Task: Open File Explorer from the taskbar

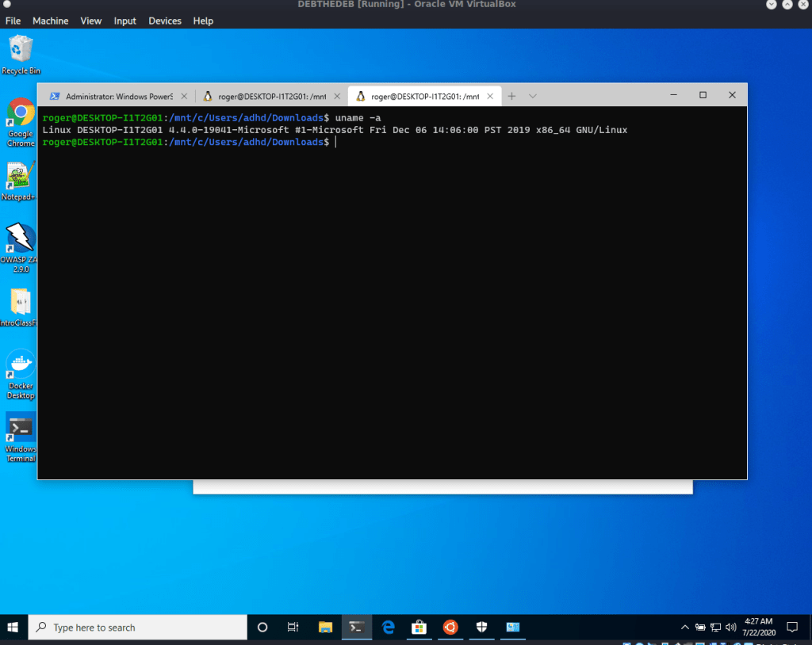Action: pyautogui.click(x=326, y=627)
